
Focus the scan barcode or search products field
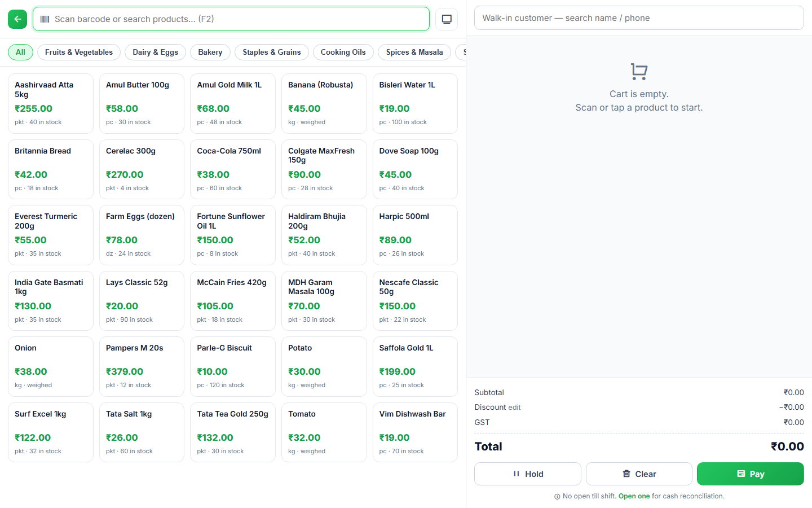click(231, 19)
